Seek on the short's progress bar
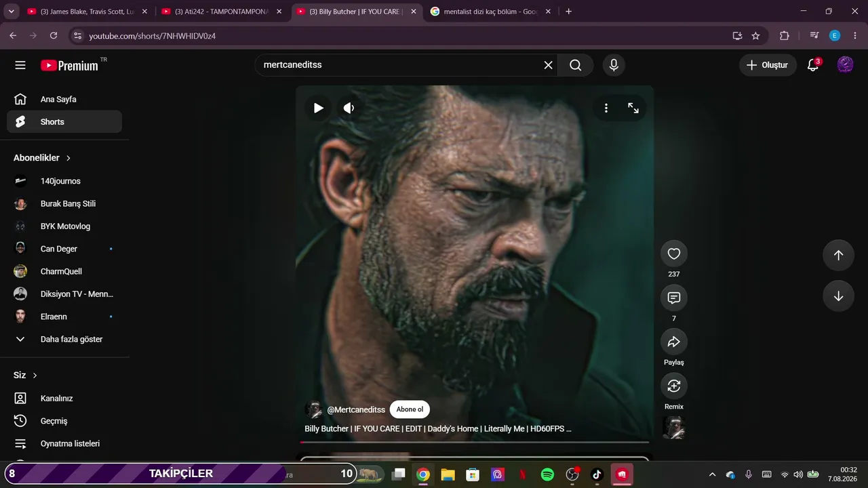The width and height of the screenshot is (868, 488). pyautogui.click(x=475, y=442)
